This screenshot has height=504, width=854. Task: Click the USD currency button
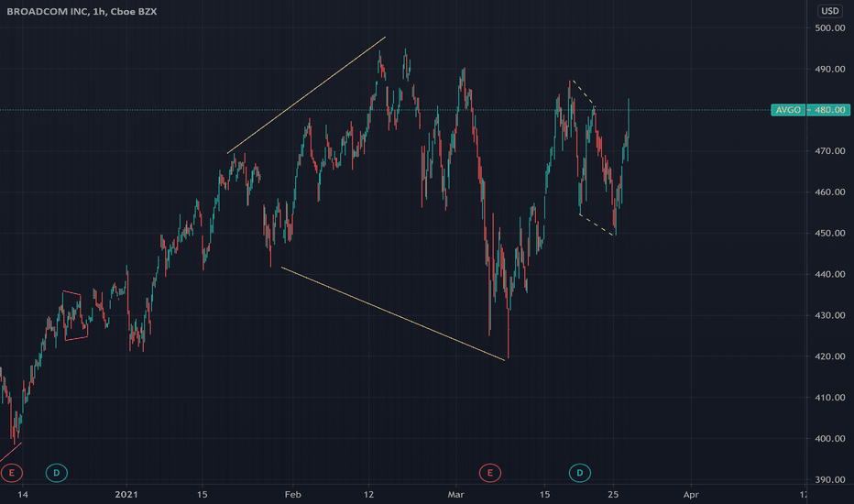click(x=829, y=11)
